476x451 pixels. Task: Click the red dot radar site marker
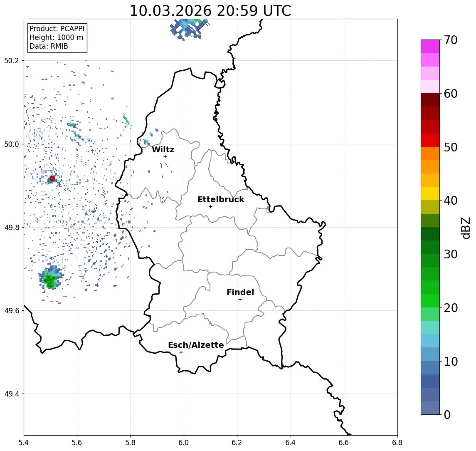tap(52, 178)
